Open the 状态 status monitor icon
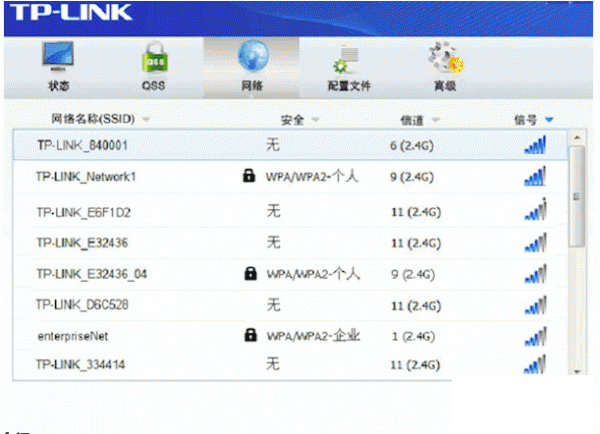This screenshot has height=434, width=600. pos(58,56)
